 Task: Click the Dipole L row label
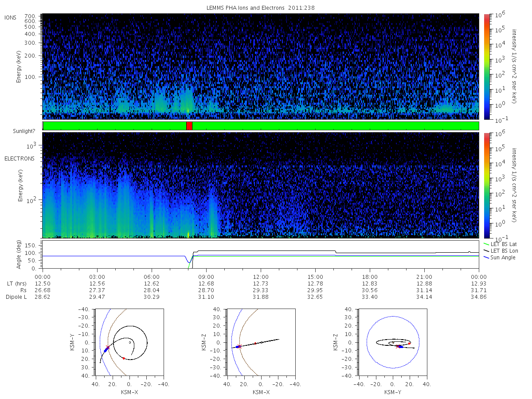click(x=16, y=297)
